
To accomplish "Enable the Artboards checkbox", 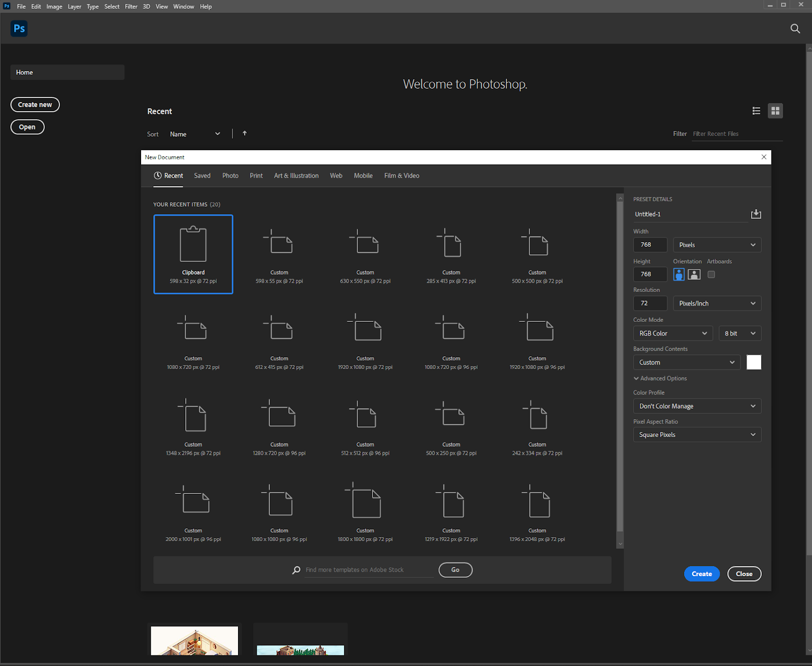I will click(x=711, y=274).
